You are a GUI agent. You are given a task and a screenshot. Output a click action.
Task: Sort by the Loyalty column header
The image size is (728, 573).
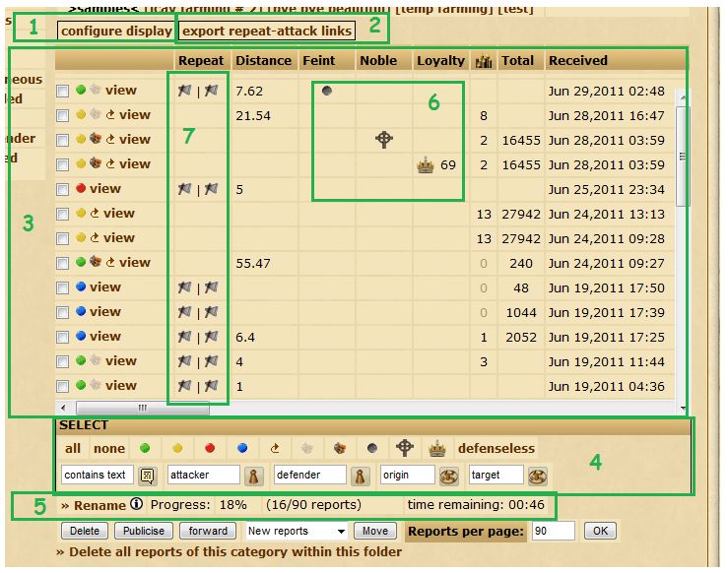pos(440,61)
